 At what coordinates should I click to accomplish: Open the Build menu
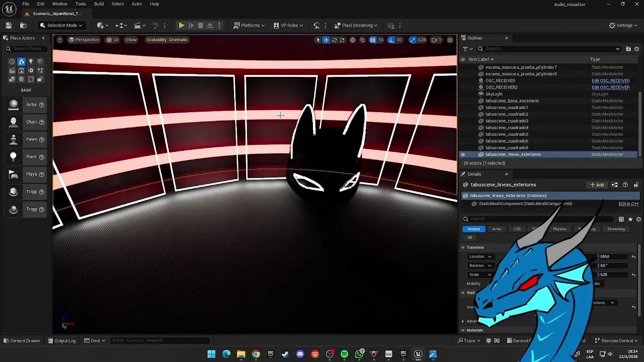pos(99,4)
